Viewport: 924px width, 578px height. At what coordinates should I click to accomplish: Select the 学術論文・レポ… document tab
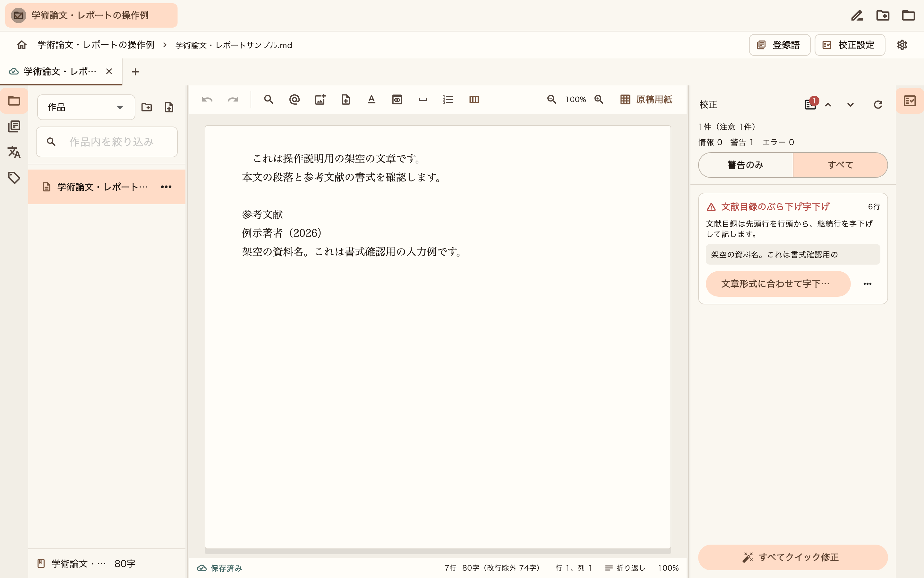pos(60,72)
